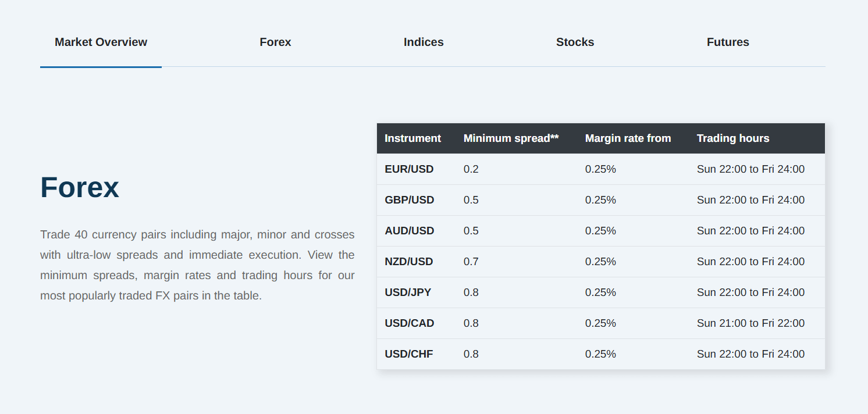Image resolution: width=868 pixels, height=414 pixels.
Task: Select the Indices tab
Action: coord(424,42)
